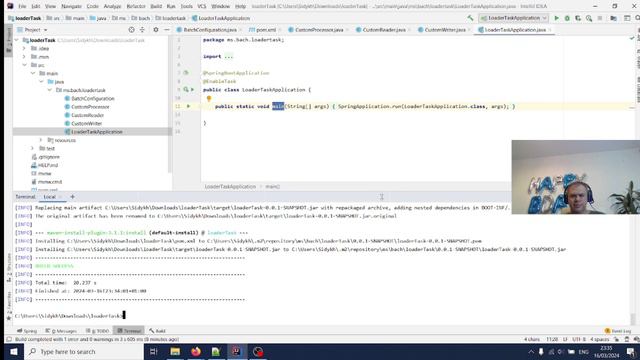Open Search Everywhere magnifier icon
640x360 pixels.
pos(637,18)
